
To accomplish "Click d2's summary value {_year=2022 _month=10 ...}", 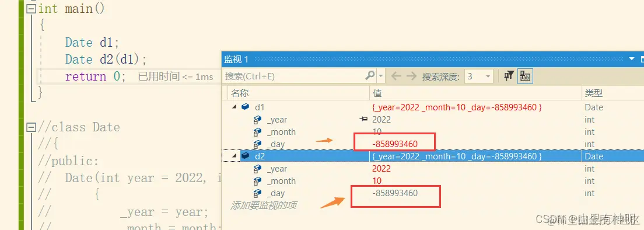I will [457, 156].
